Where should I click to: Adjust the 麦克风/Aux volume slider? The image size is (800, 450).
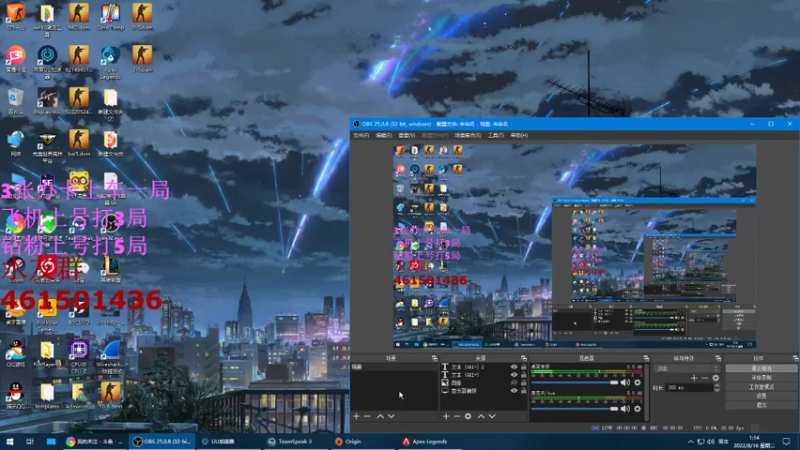coord(575,409)
